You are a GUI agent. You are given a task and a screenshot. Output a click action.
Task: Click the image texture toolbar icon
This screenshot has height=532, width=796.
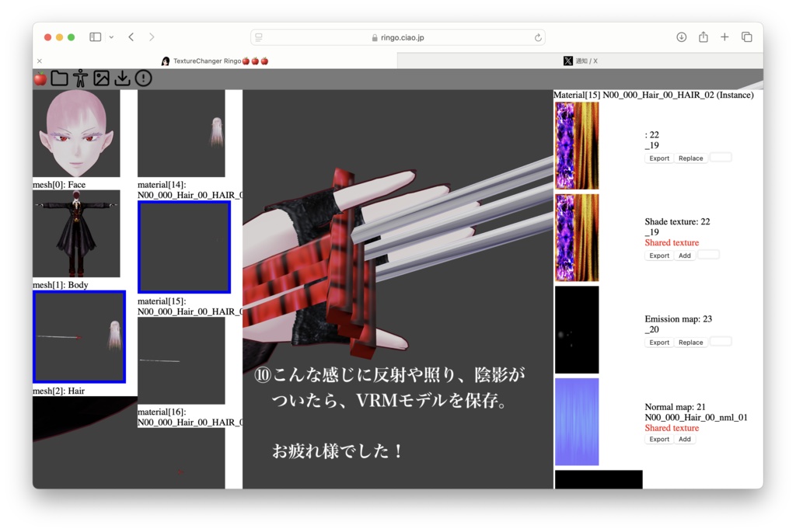click(102, 78)
